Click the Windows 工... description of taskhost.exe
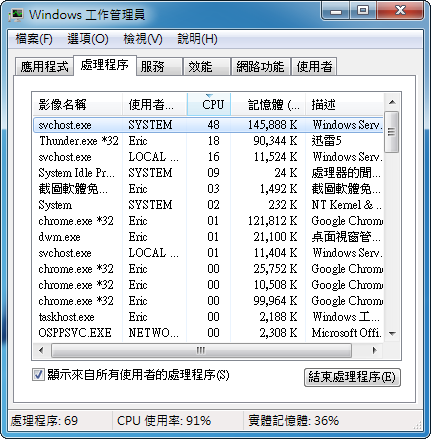431x439 pixels. click(346, 317)
